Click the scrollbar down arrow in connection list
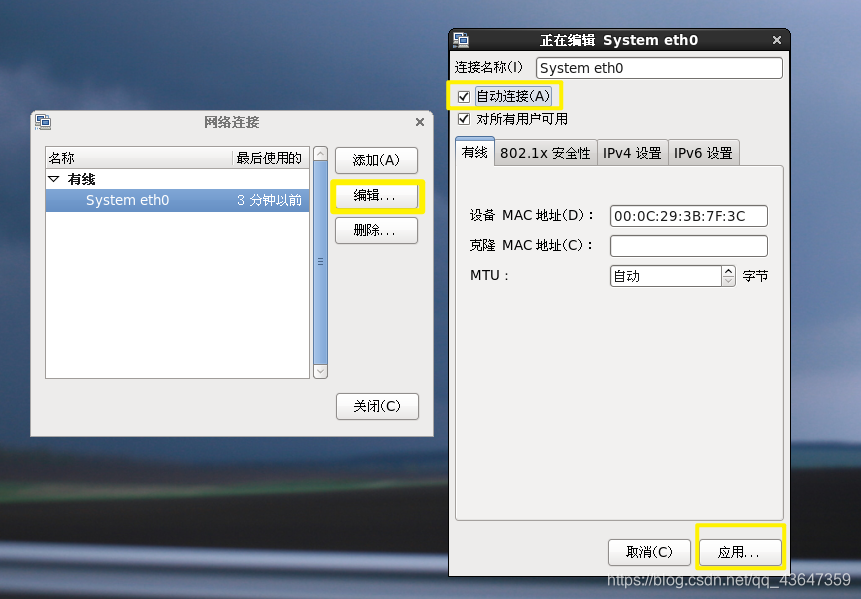Image resolution: width=861 pixels, height=599 pixels. coord(320,372)
